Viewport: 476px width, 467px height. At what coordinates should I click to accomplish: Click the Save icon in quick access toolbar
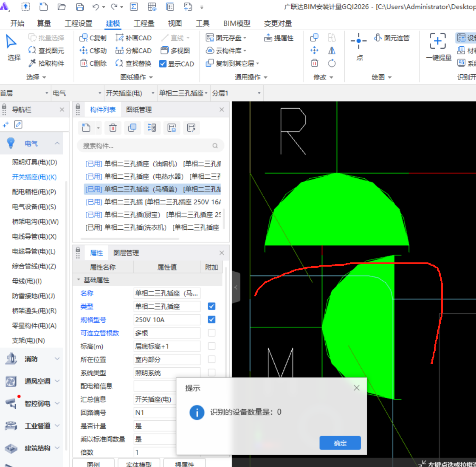click(x=80, y=7)
